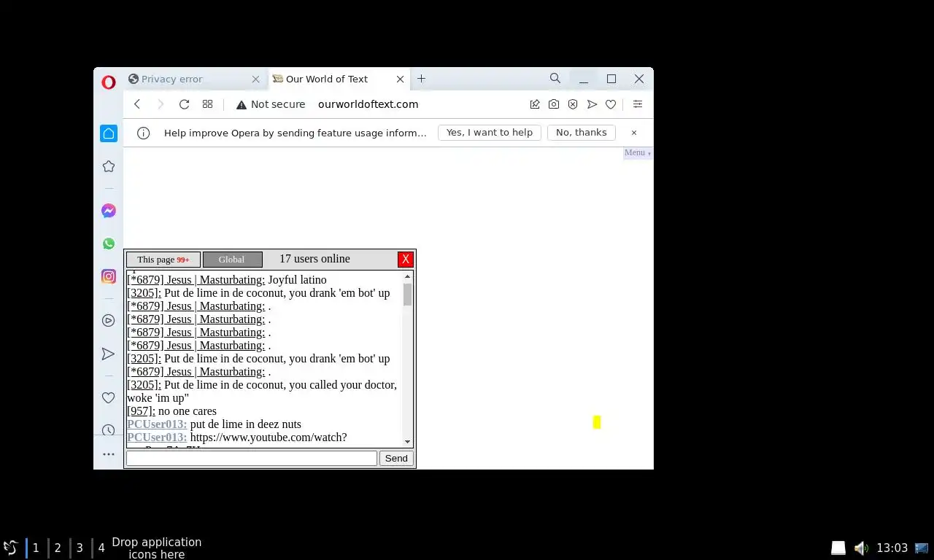Open the Player icon in the sidebar
The height and width of the screenshot is (560, 934).
tap(109, 320)
